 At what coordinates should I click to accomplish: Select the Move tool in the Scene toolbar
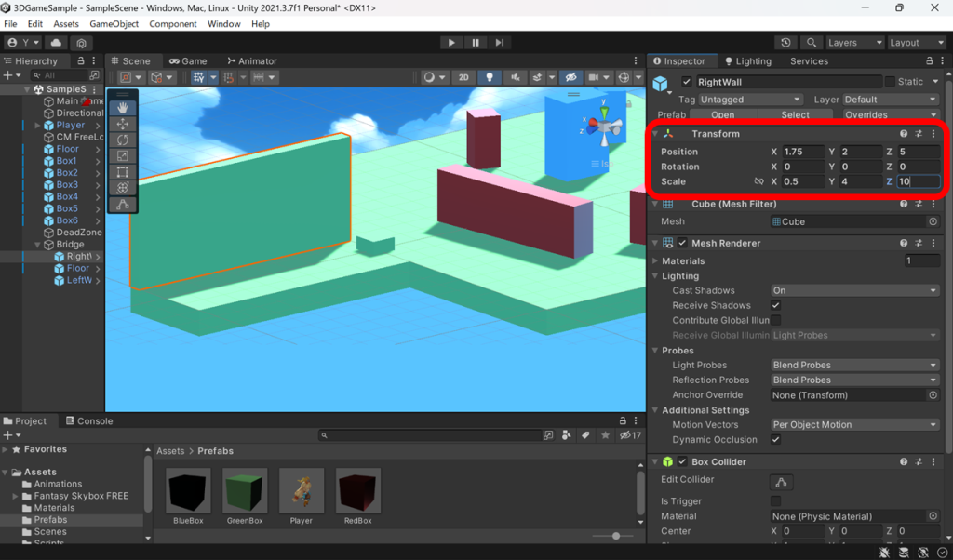tap(124, 125)
